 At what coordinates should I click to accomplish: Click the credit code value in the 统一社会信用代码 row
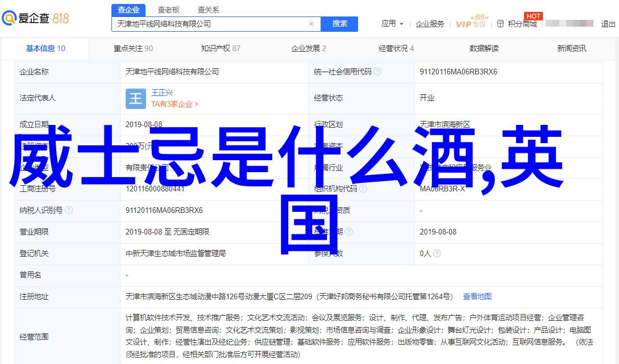pos(458,72)
